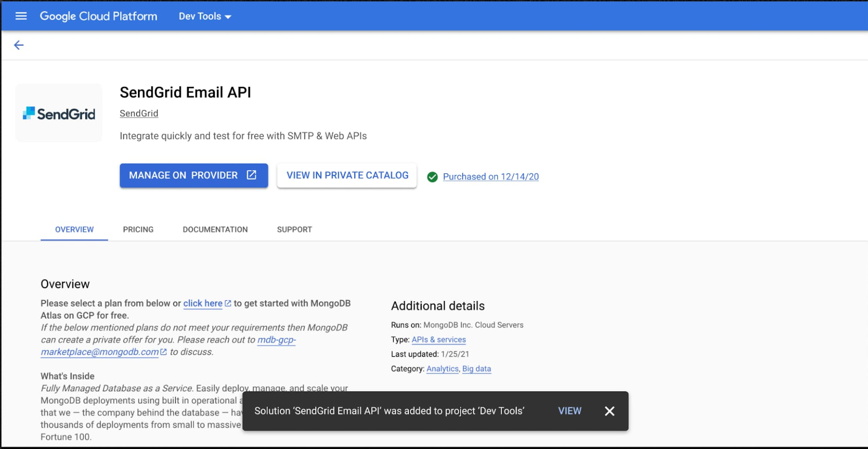The width and height of the screenshot is (868, 449).
Task: Open the Big data category link
Action: click(x=476, y=369)
